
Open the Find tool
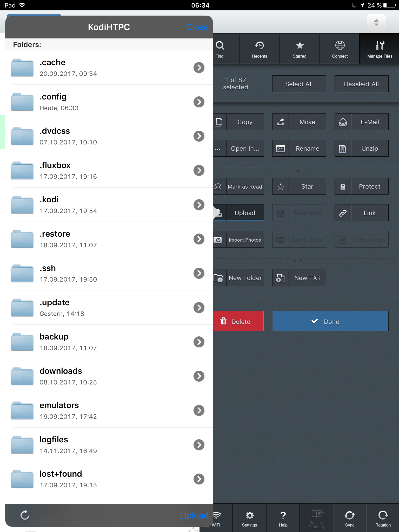[x=220, y=49]
